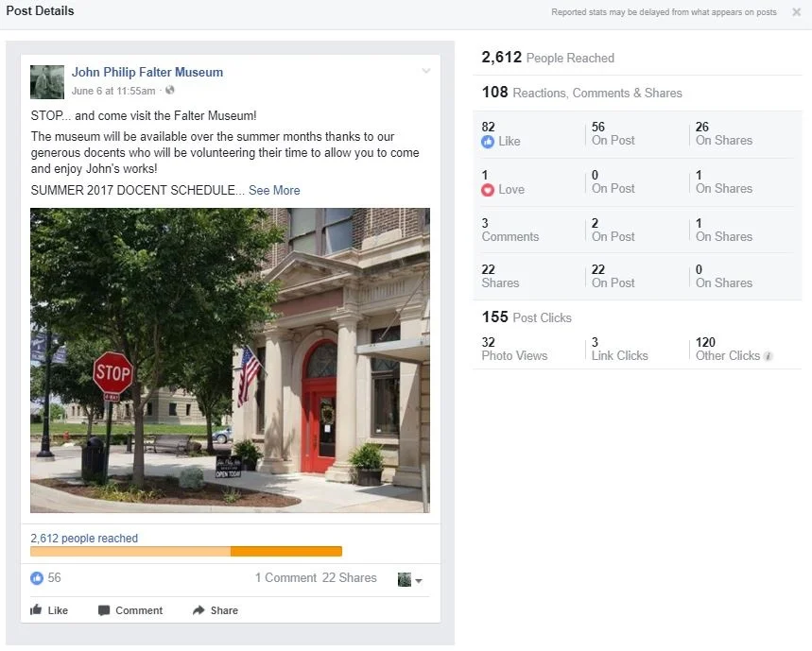Click the Like reaction icon in stats

tap(488, 142)
